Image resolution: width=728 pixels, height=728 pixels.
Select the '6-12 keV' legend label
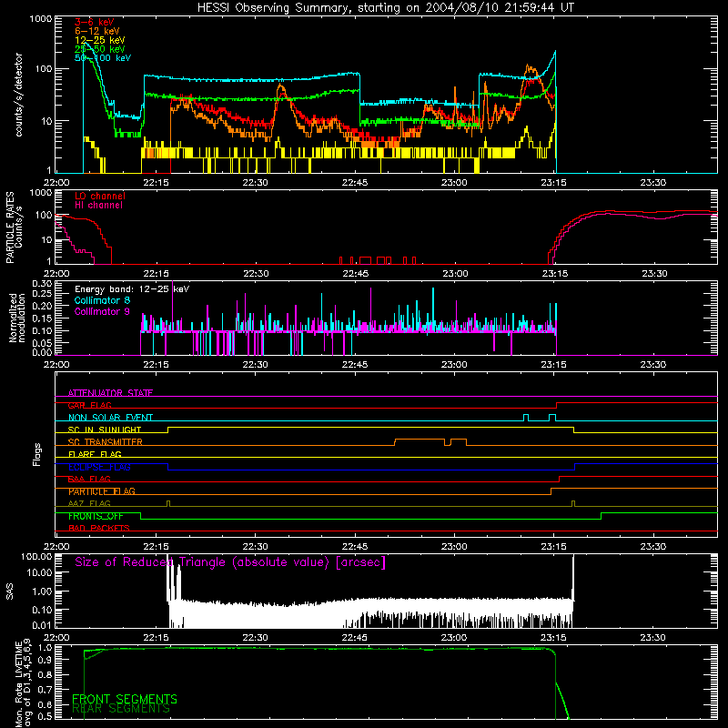[x=97, y=31]
